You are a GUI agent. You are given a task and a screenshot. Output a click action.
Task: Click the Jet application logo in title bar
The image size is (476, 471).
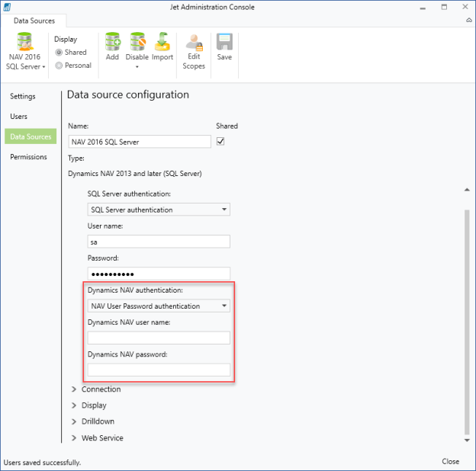[7, 7]
